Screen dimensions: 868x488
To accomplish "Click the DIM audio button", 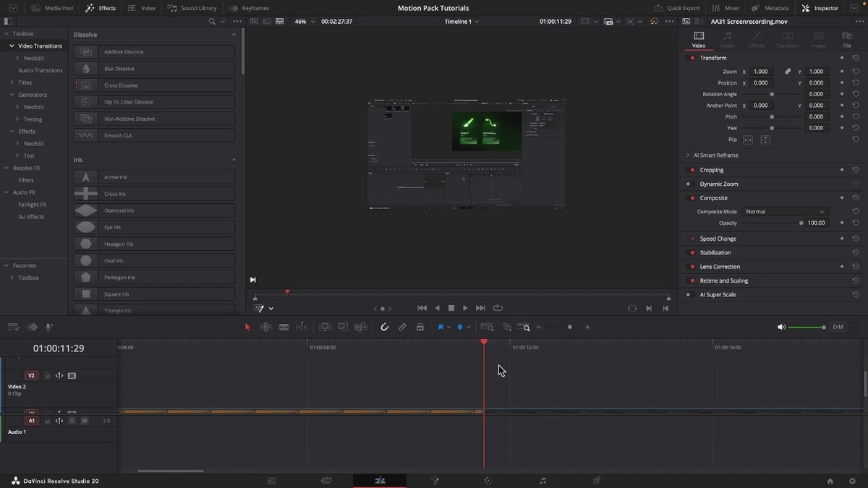I will (x=838, y=328).
